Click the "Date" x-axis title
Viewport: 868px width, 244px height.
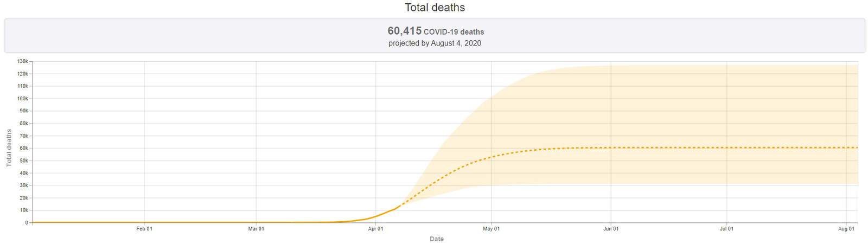point(437,239)
